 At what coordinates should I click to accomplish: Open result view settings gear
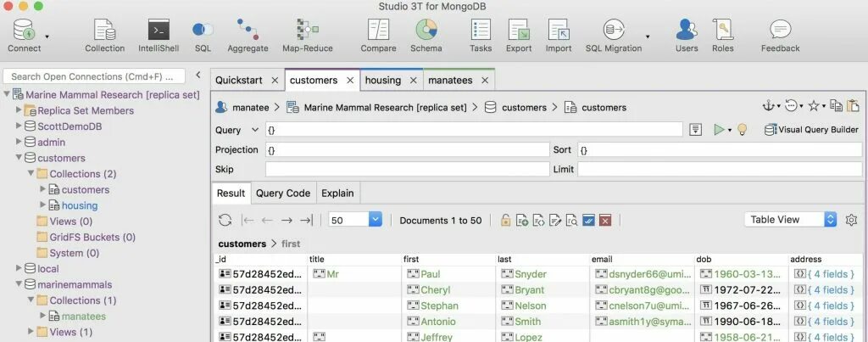[x=851, y=220]
